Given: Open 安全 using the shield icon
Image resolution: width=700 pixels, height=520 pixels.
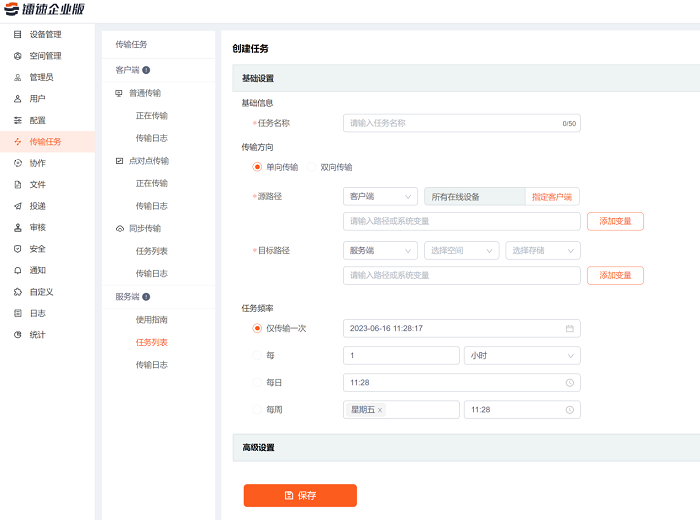Looking at the screenshot, I should coord(17,249).
